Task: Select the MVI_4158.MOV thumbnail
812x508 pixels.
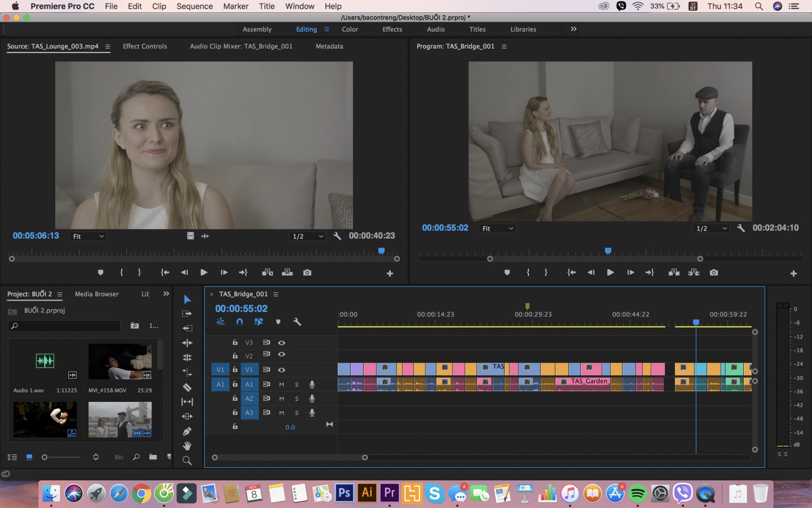Action: point(120,361)
